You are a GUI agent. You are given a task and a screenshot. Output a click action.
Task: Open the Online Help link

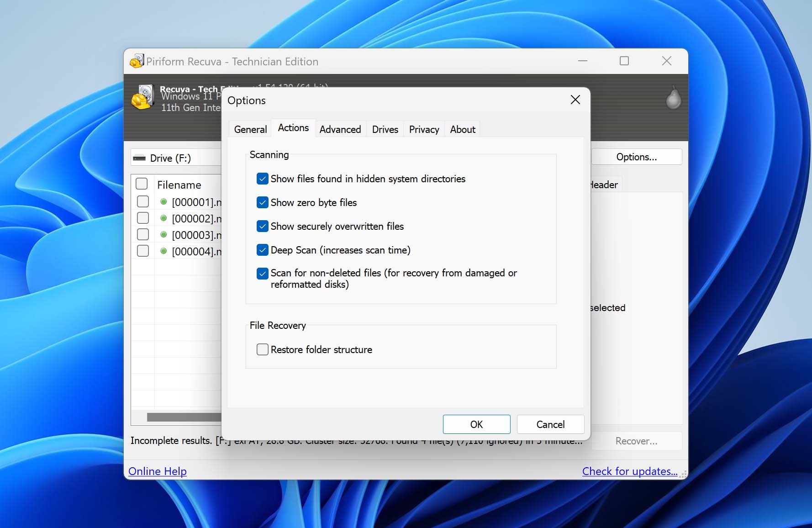pos(158,471)
